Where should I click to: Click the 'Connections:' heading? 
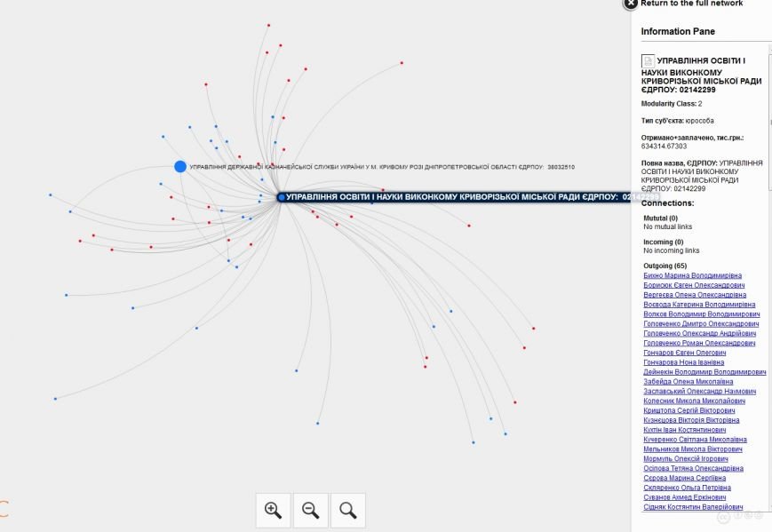667,203
